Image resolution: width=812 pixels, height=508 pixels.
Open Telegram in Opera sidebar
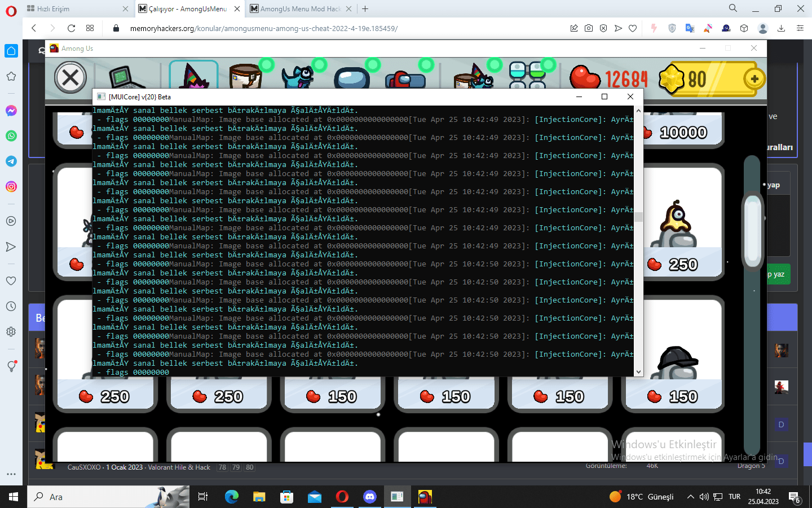(x=11, y=161)
